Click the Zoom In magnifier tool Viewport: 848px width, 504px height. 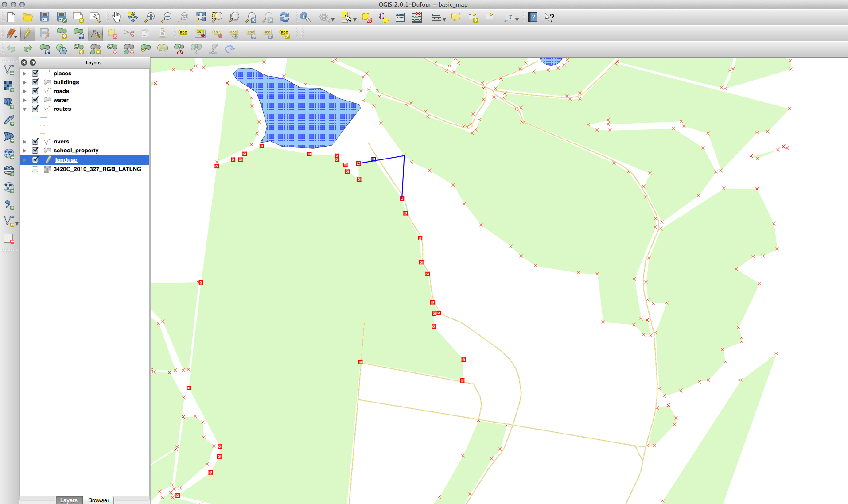(150, 17)
